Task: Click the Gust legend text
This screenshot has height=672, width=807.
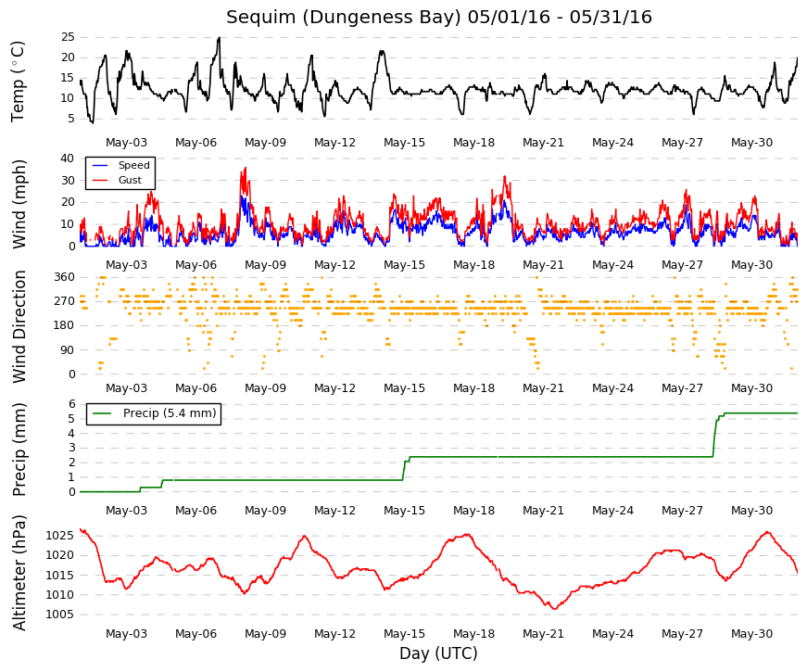Action: [130, 180]
